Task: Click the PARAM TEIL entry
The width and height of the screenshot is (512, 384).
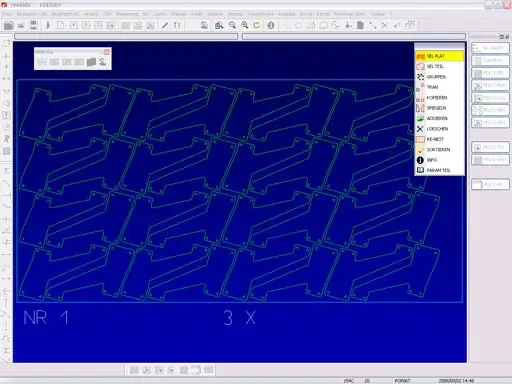Action: pyautogui.click(x=439, y=170)
